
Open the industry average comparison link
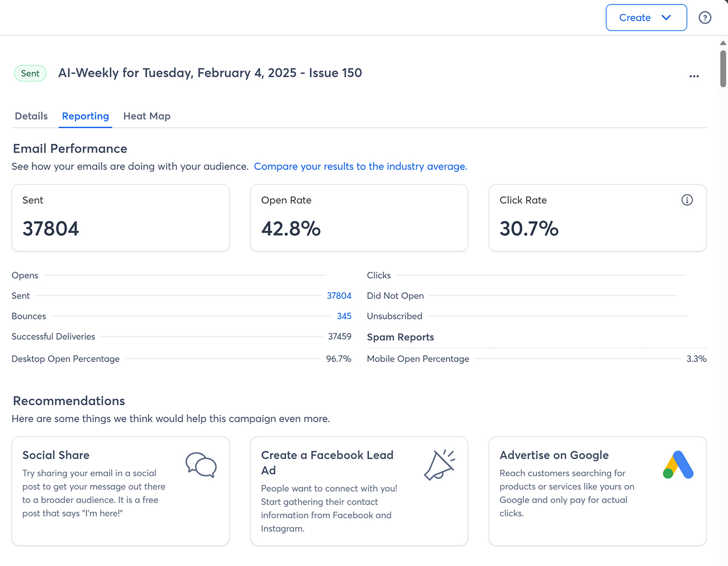tap(360, 167)
